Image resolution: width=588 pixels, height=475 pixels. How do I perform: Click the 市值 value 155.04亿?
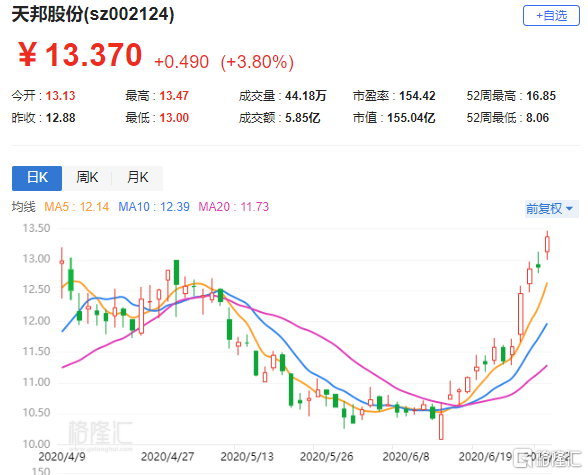point(411,118)
